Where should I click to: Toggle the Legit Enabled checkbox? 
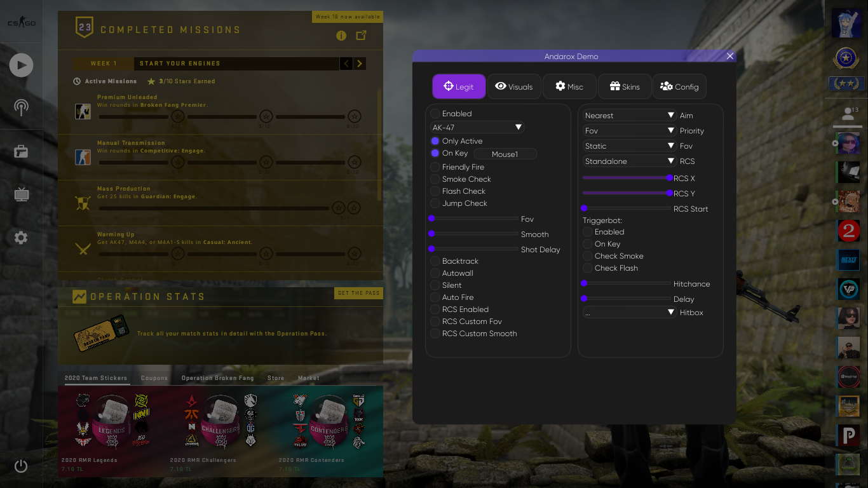(435, 114)
